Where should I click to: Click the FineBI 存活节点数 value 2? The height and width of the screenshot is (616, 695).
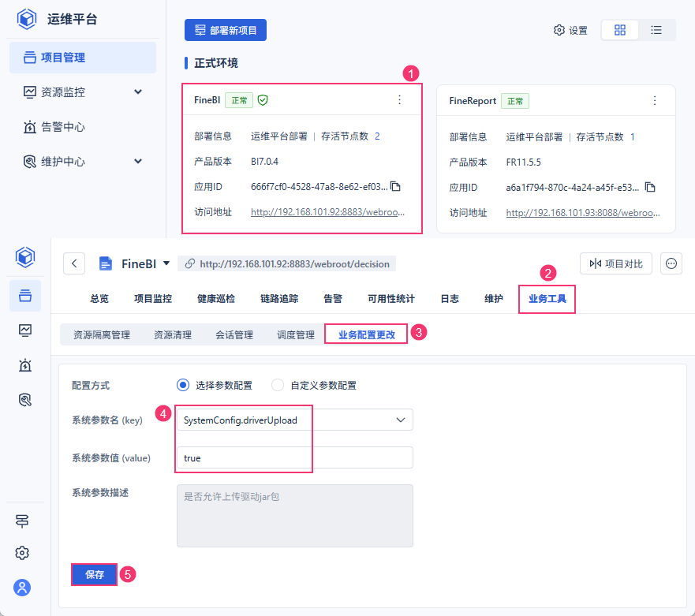click(x=377, y=136)
